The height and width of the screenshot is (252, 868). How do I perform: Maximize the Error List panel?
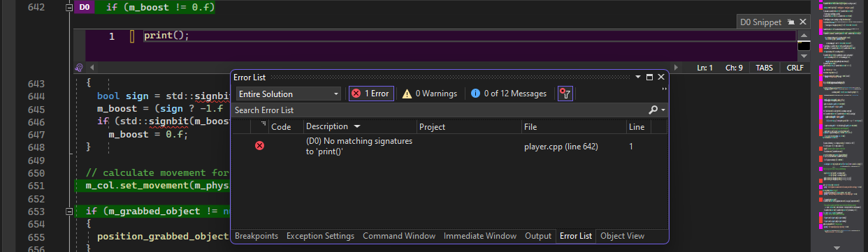point(650,77)
